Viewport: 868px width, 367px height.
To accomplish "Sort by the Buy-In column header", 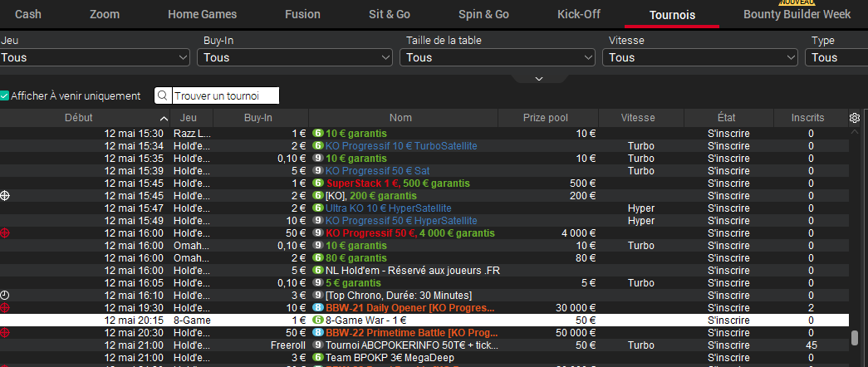I will click(x=261, y=118).
